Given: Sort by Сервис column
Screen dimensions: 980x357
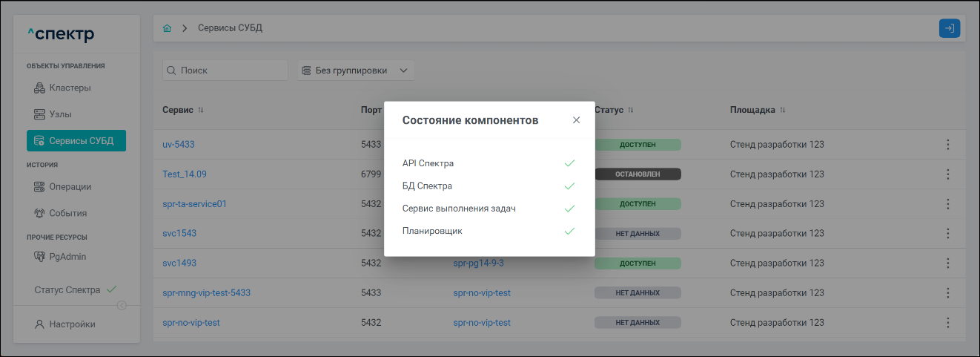Looking at the screenshot, I should (x=200, y=110).
